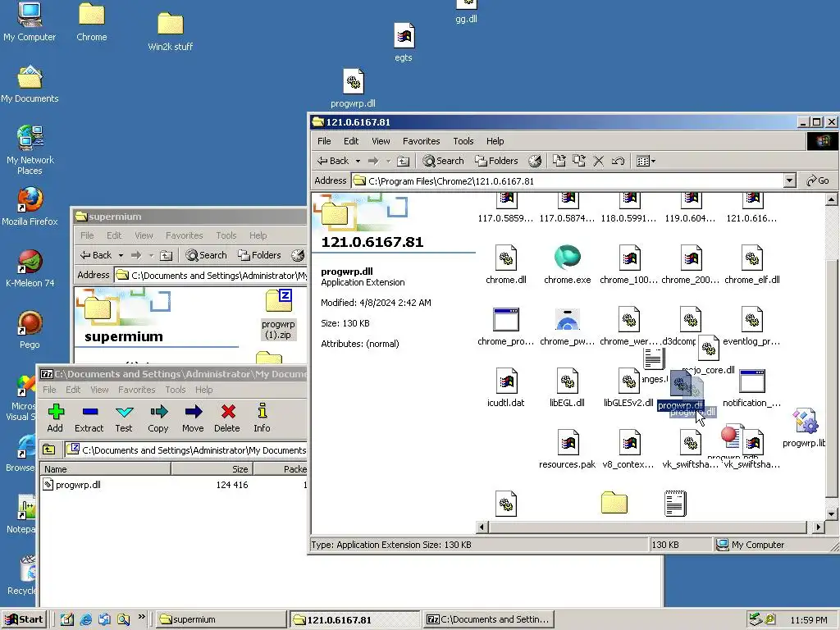Click vertical scrollbar down arrow in 121.0.6167.81
Screen dimensions: 840x630
point(832,514)
